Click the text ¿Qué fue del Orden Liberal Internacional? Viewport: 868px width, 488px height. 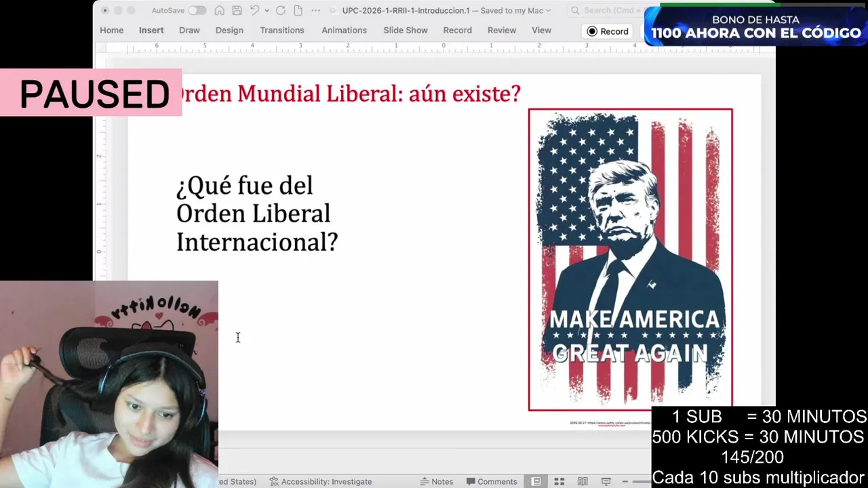[x=257, y=213]
